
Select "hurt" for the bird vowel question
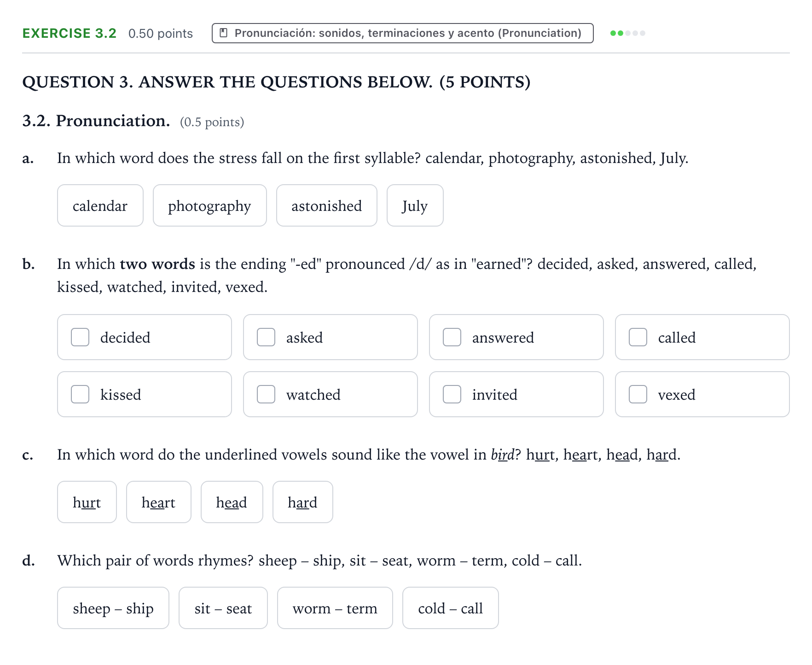point(87,502)
